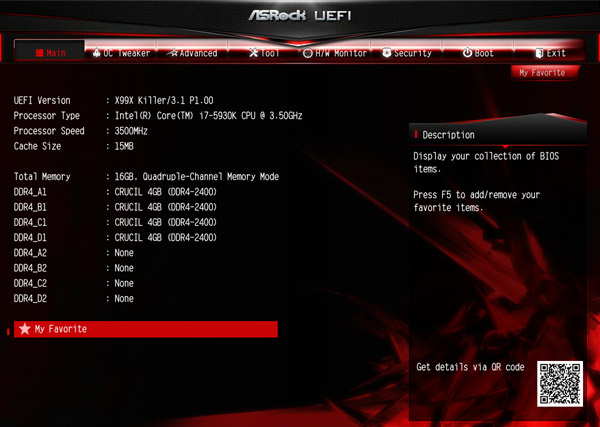Click the CRUCIL 4GB value for DDR4_A1
Image resolution: width=600 pixels, height=427 pixels.
point(166,192)
